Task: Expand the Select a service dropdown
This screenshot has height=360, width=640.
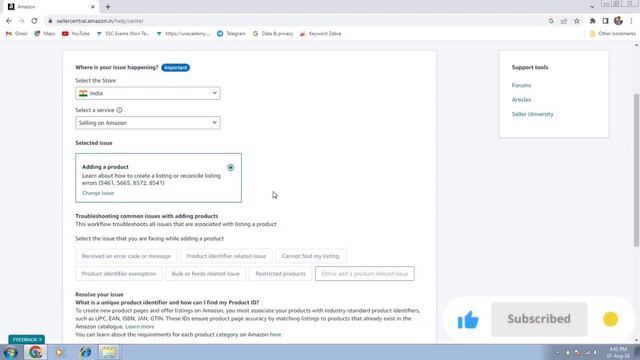Action: coord(148,123)
